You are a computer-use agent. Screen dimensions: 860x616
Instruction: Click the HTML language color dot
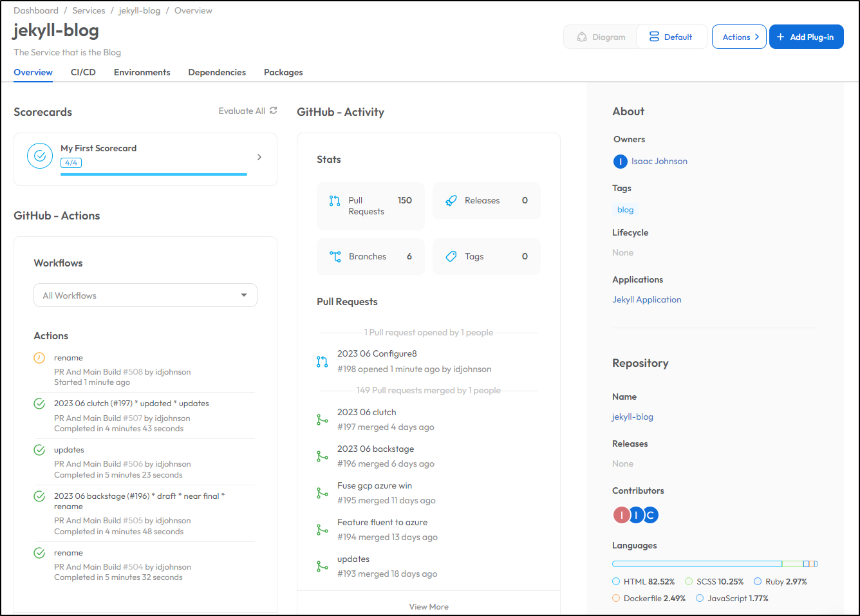pyautogui.click(x=616, y=582)
